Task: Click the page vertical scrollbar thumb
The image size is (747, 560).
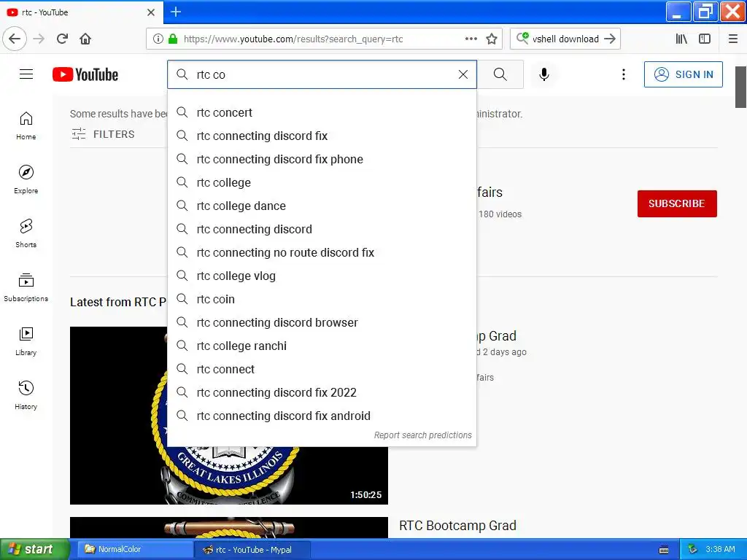Action: pos(741,87)
